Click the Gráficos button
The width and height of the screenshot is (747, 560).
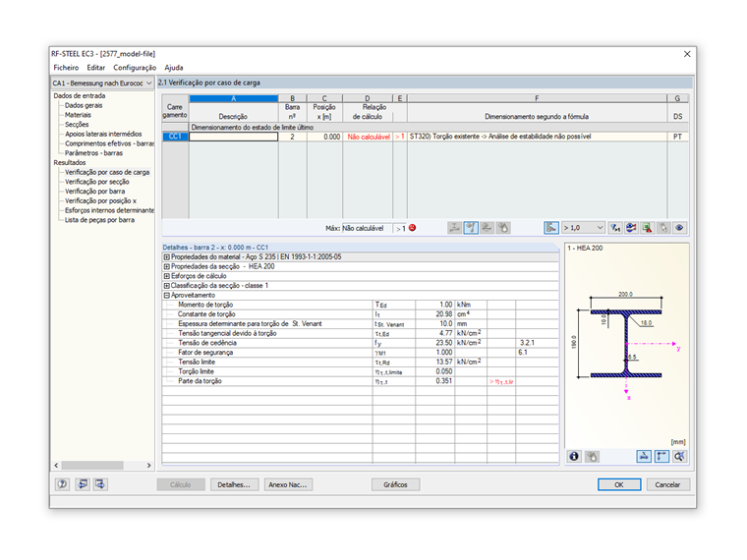point(395,484)
